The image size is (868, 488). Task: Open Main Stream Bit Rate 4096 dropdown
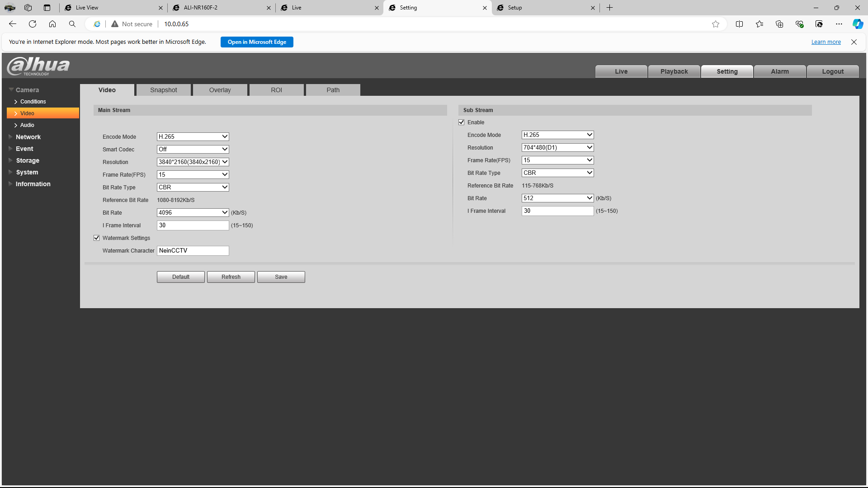coord(193,212)
